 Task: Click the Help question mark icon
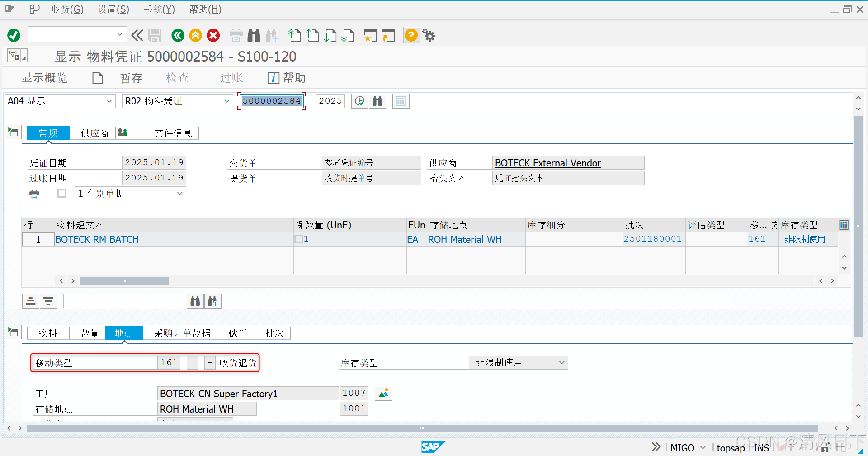(410, 35)
